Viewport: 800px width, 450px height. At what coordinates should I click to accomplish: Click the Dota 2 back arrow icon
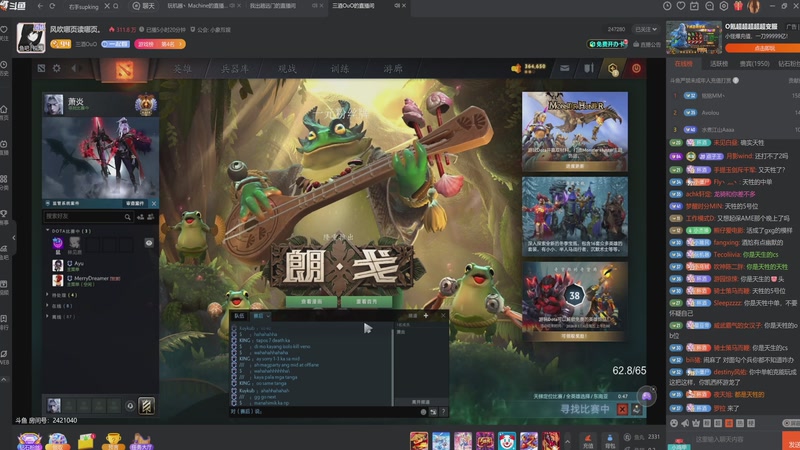74,68
